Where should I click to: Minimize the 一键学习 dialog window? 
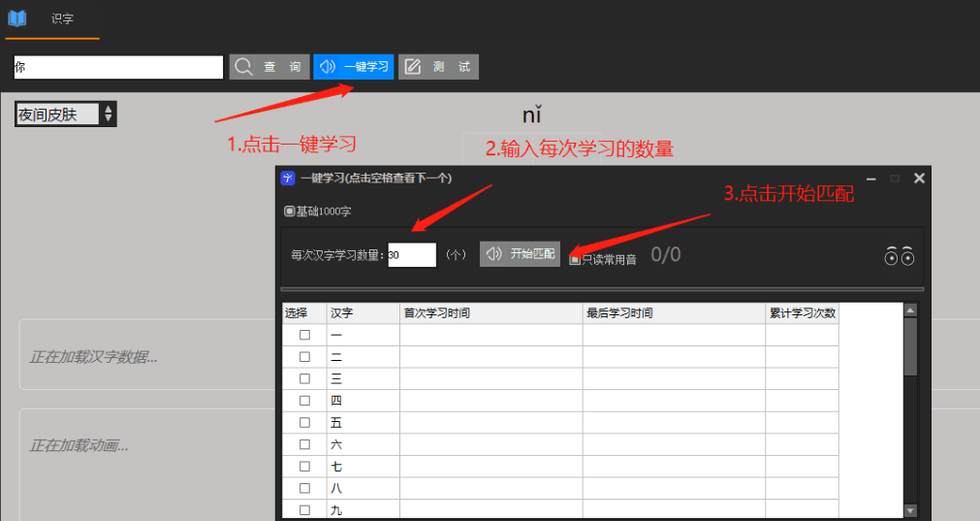(869, 179)
